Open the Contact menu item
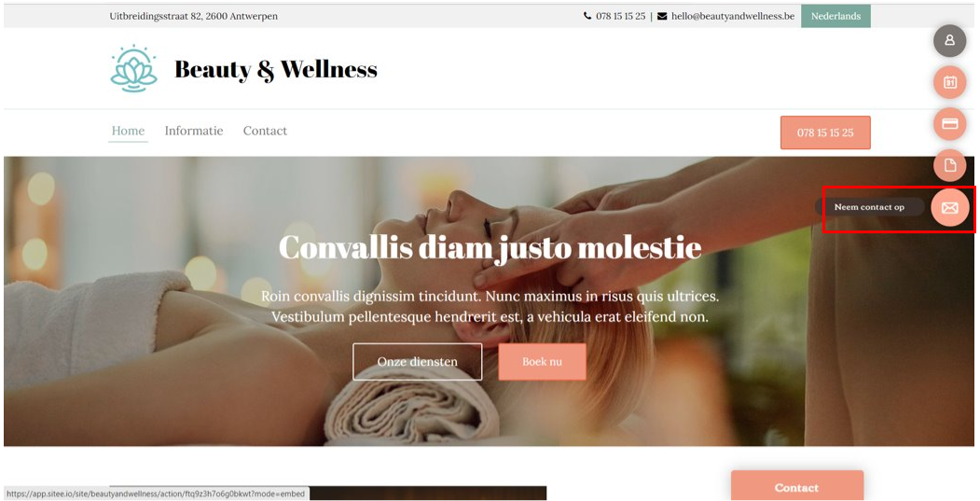Image resolution: width=980 pixels, height=501 pixels. [x=265, y=131]
